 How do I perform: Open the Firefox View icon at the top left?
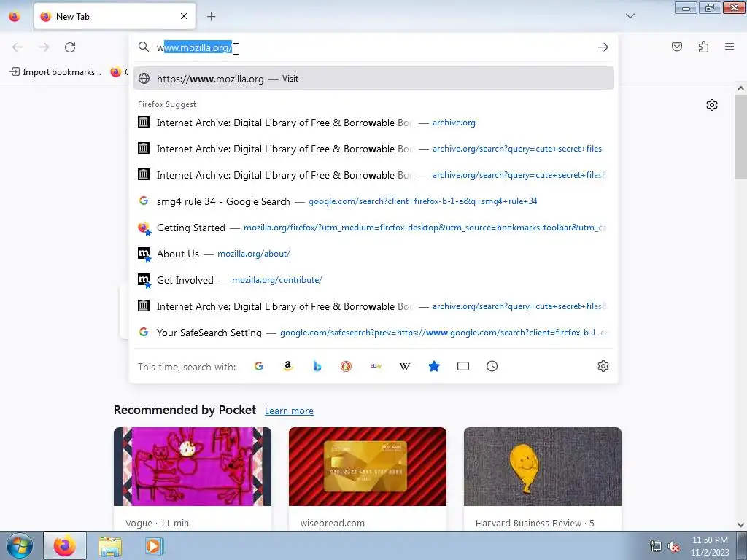[x=15, y=16]
